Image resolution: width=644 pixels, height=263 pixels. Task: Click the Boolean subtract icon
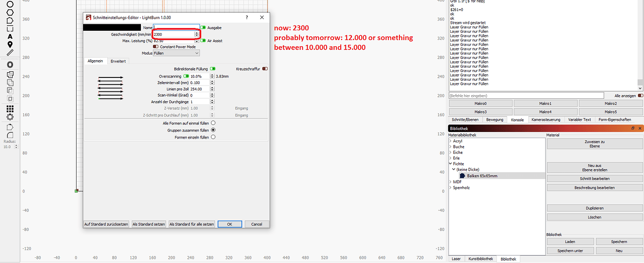(10, 90)
